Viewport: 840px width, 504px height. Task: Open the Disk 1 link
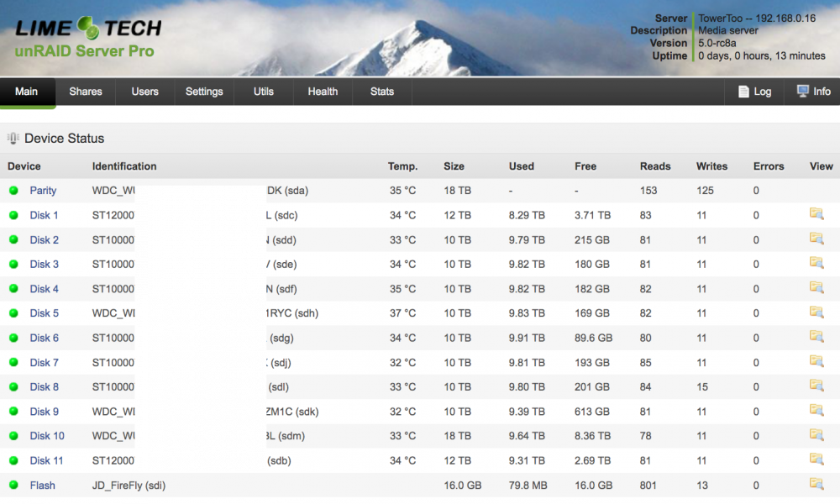click(44, 215)
